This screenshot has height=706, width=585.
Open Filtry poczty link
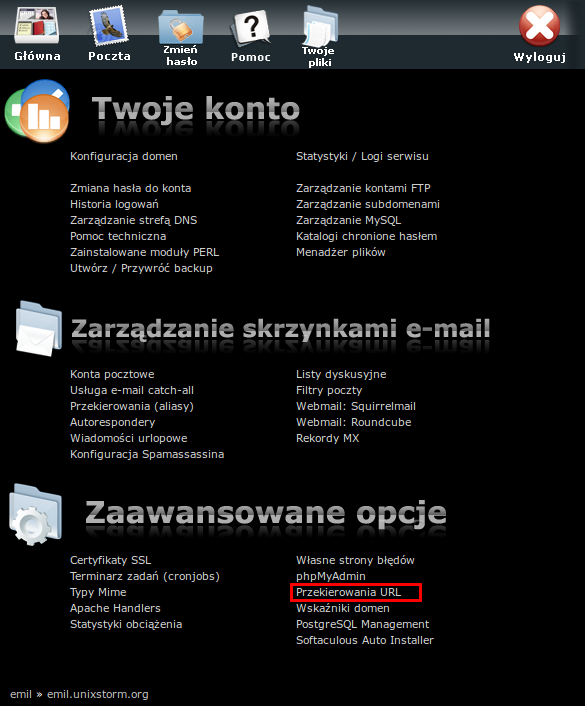[329, 390]
